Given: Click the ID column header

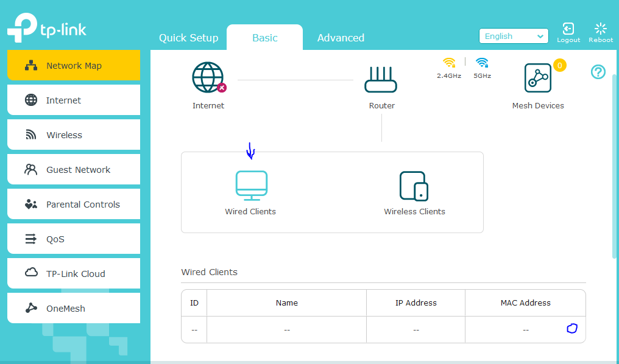Looking at the screenshot, I should pos(194,303).
